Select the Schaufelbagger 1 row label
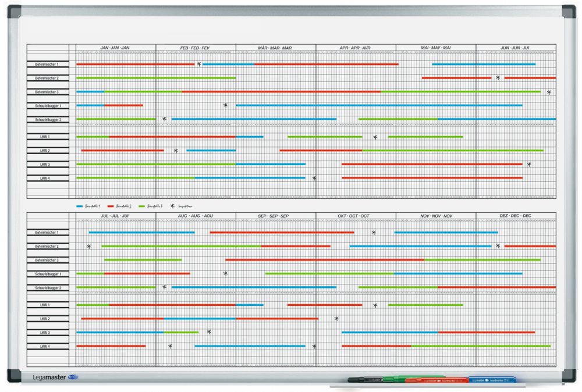 click(48, 106)
